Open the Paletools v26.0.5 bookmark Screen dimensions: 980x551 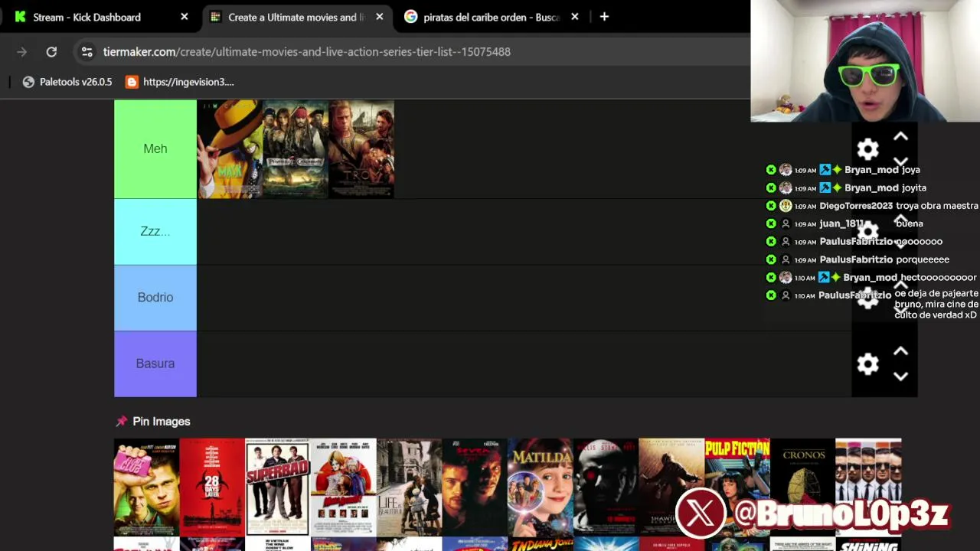click(x=67, y=82)
